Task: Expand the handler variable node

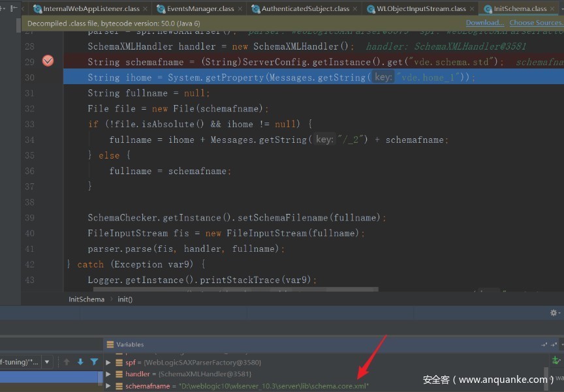Action: 108,374
